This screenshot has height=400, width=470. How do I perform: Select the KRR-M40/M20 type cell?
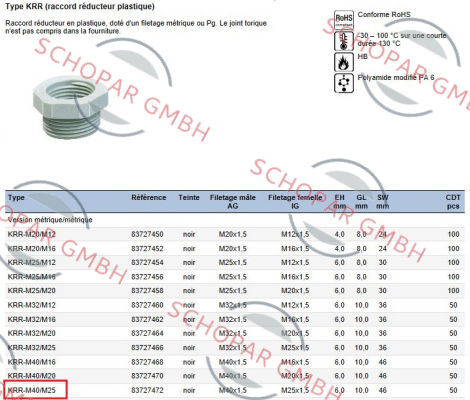(32, 376)
